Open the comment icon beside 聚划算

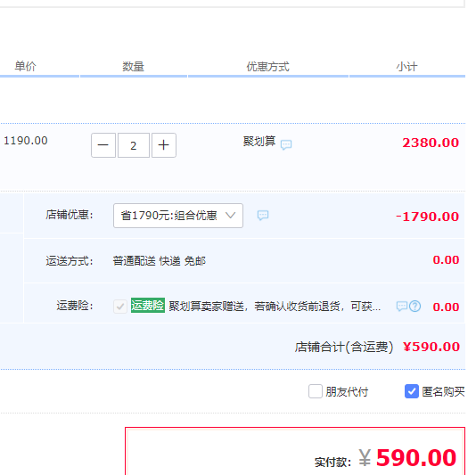[286, 144]
